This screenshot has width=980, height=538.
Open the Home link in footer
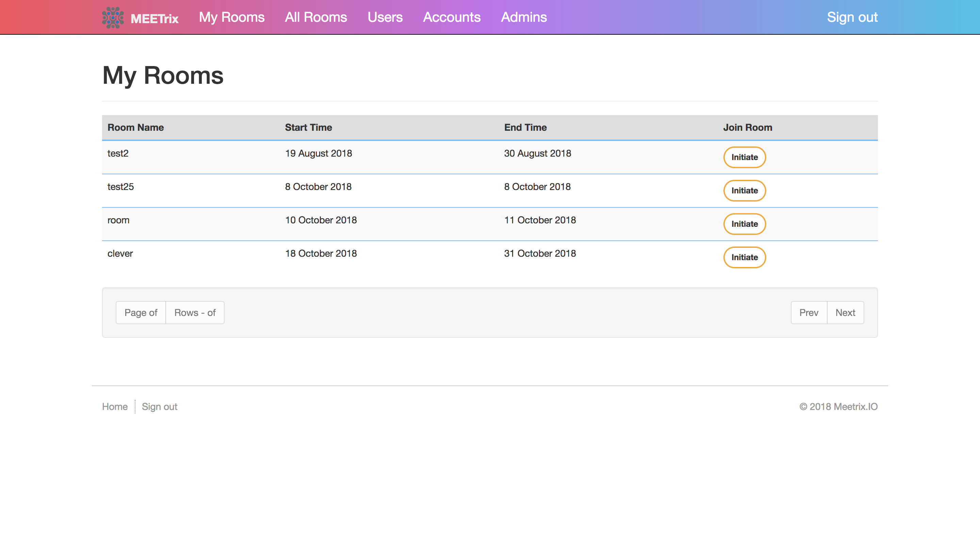click(115, 407)
